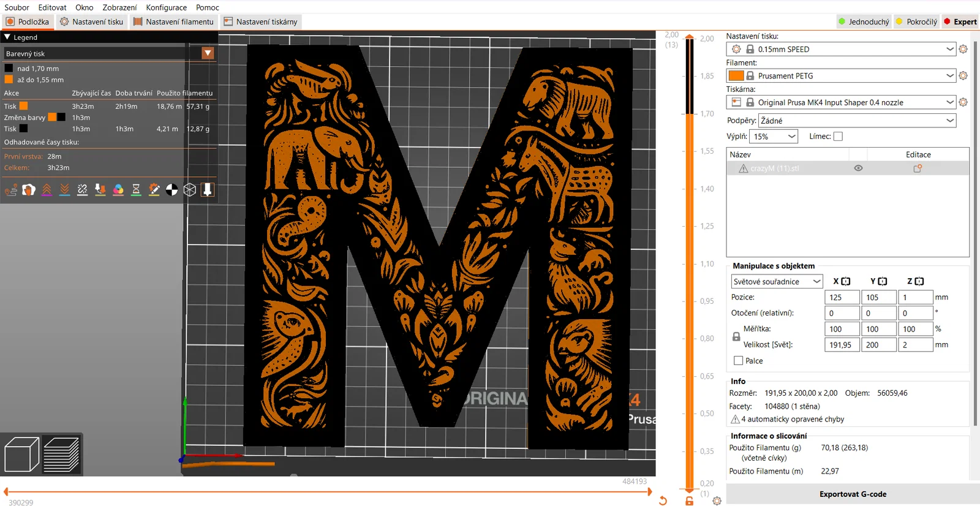Select Expert mode
The image size is (980, 506).
point(960,21)
